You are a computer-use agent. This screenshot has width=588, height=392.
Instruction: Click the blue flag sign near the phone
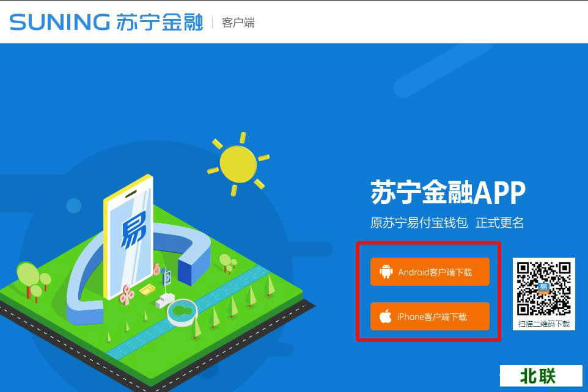click(167, 277)
